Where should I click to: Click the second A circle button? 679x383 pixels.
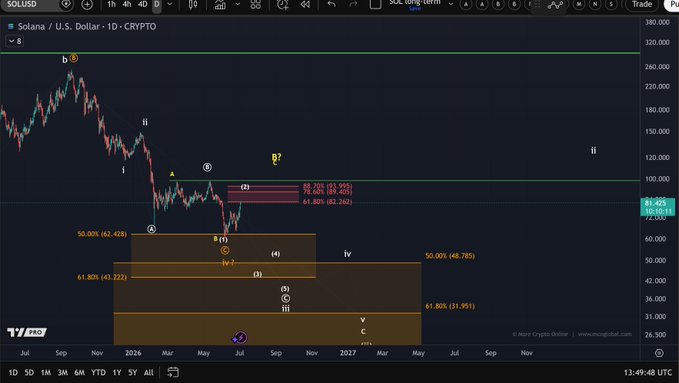pos(482,5)
